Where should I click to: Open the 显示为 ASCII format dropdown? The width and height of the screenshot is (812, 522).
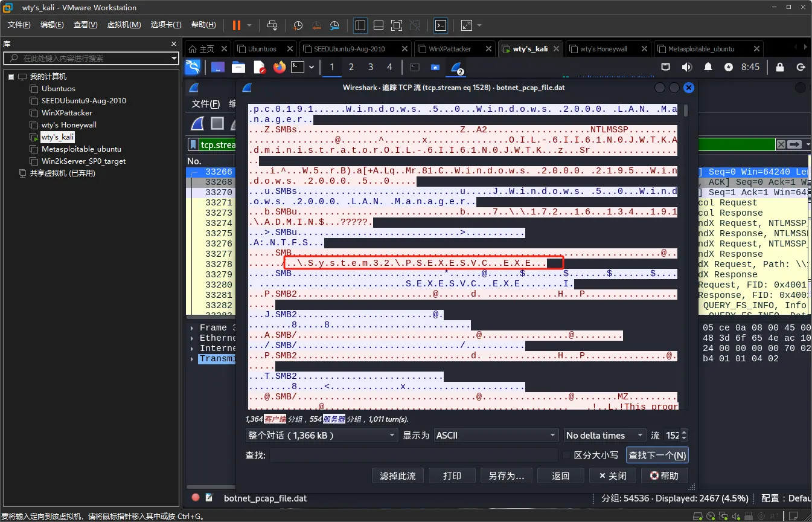496,435
